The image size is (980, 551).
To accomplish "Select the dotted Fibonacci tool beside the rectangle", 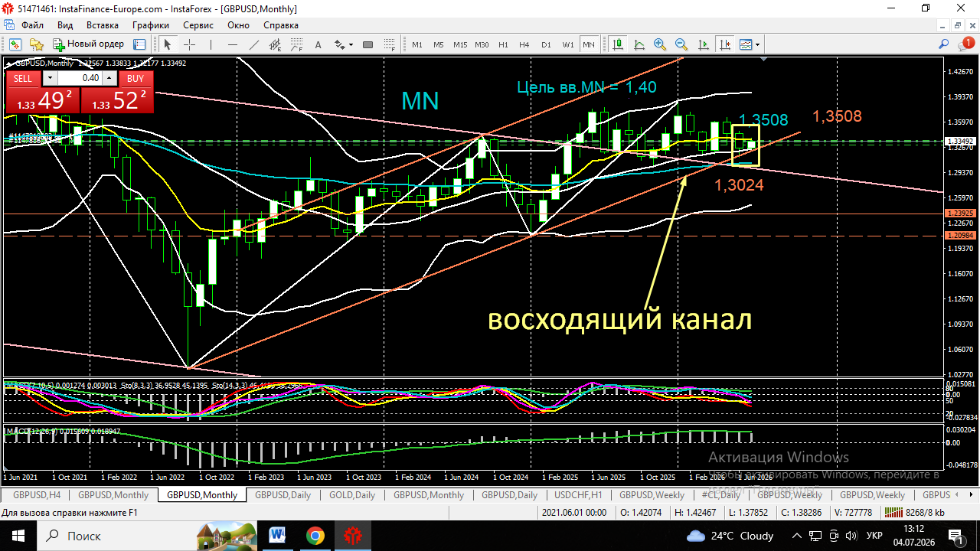I will coord(389,44).
